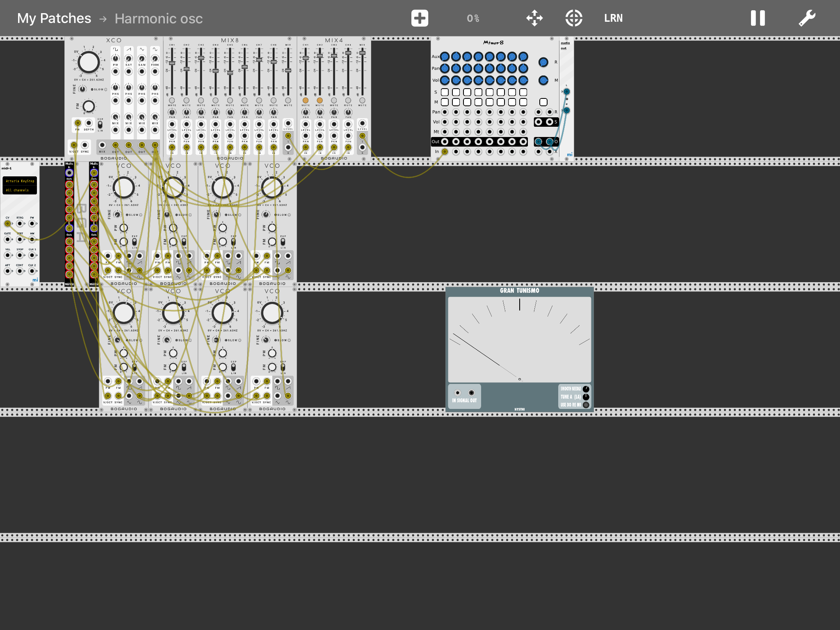Click Gran Tunismo TUNE A (LA) knob

pyautogui.click(x=586, y=397)
